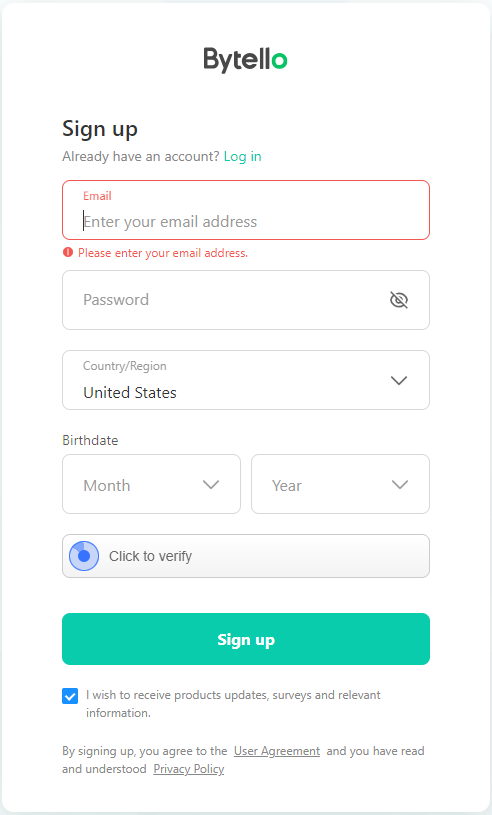This screenshot has height=815, width=492.
Task: Uncheck the product updates checkbox
Action: (x=70, y=696)
